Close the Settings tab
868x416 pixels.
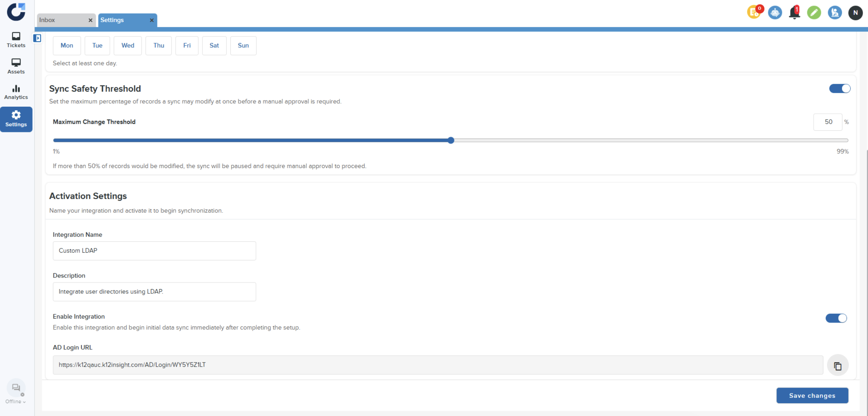[152, 20]
